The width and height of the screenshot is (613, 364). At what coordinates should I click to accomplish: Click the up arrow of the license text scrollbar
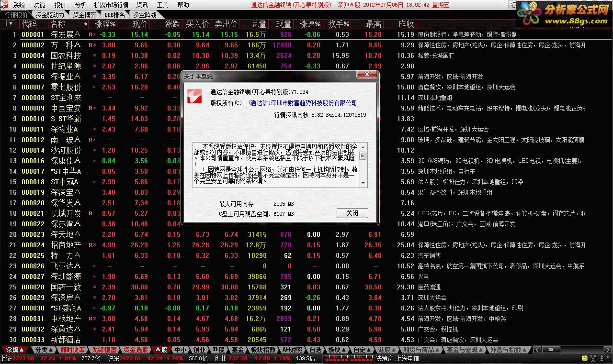coord(363,146)
